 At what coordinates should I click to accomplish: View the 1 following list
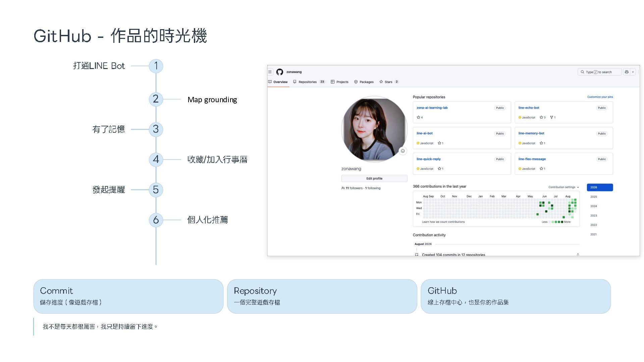[373, 188]
